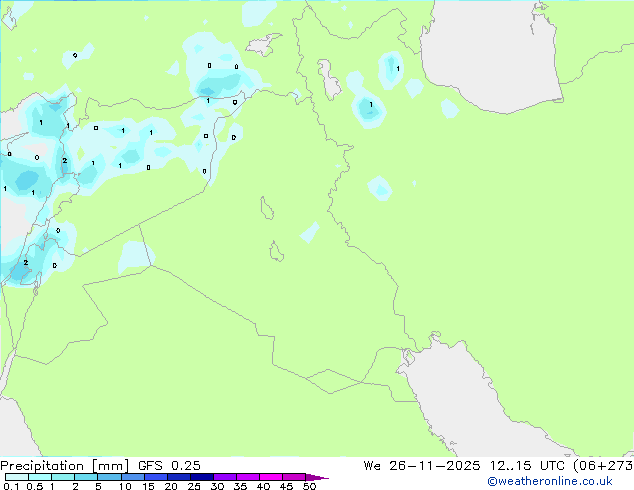
Task: Click the '12..15 UTC' time text
Action: 527,466
